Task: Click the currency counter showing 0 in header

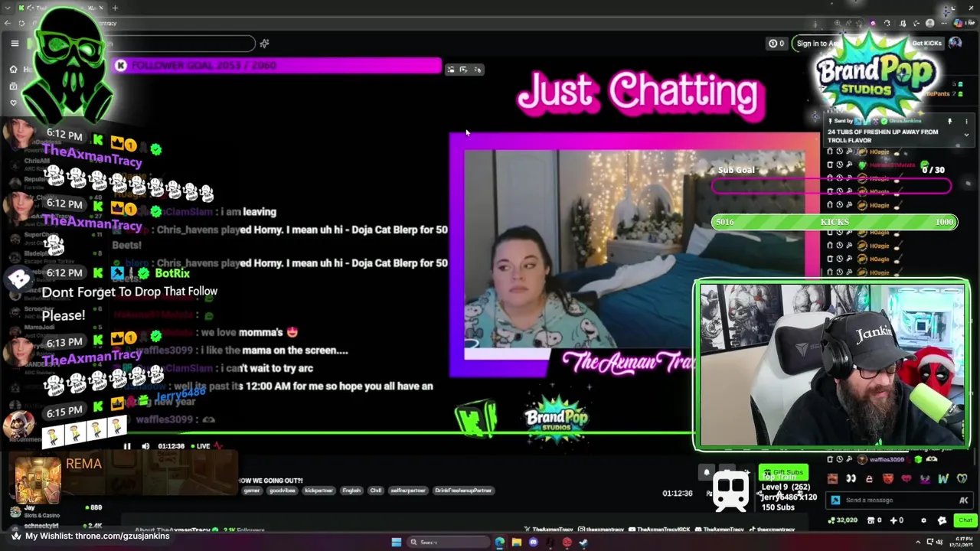Action: click(x=776, y=44)
